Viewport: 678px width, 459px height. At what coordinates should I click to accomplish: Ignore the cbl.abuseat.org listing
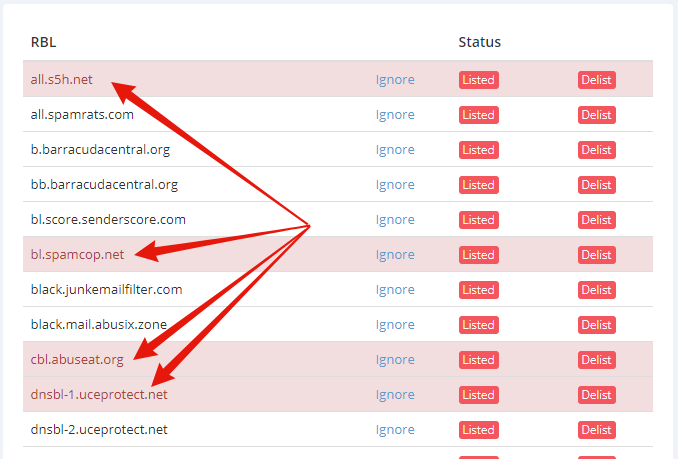click(395, 360)
